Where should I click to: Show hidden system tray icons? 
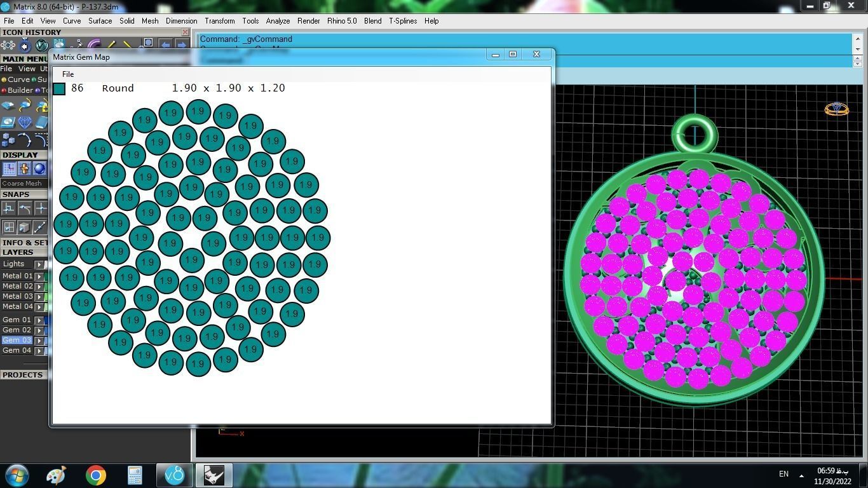pyautogui.click(x=801, y=475)
